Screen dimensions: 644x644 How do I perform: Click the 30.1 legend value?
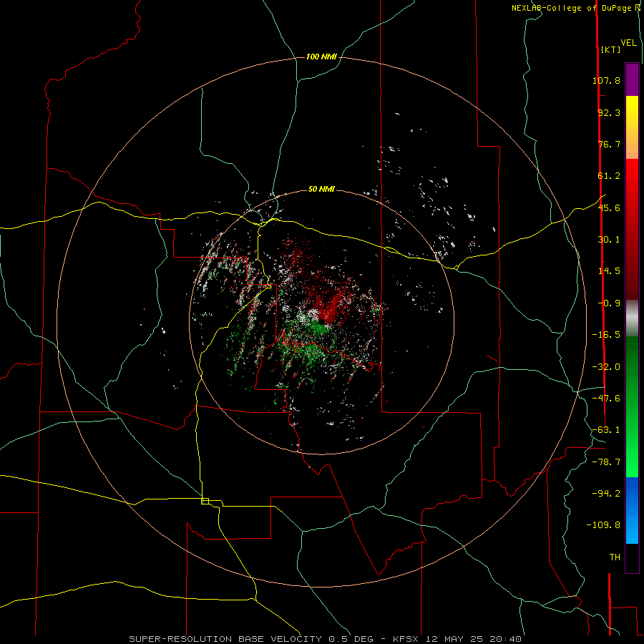coord(609,240)
